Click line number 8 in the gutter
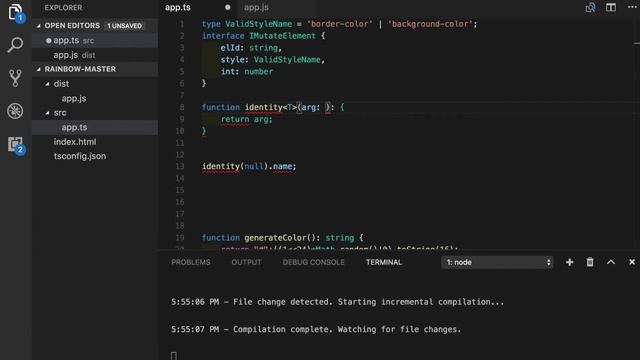Screen dimensions: 640x360 coord(182,107)
